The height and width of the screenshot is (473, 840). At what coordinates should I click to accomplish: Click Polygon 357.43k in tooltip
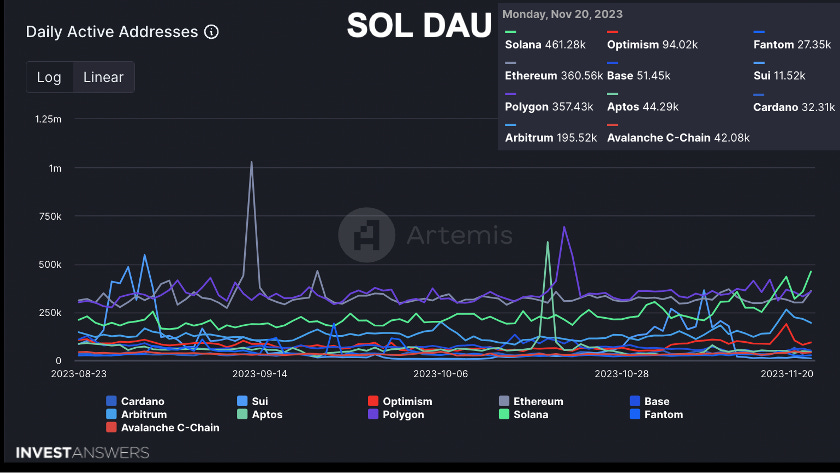coord(549,107)
